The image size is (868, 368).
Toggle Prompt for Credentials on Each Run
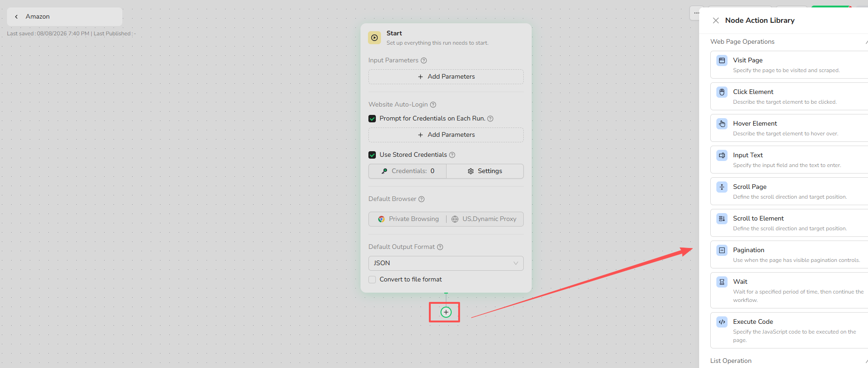pyautogui.click(x=372, y=119)
